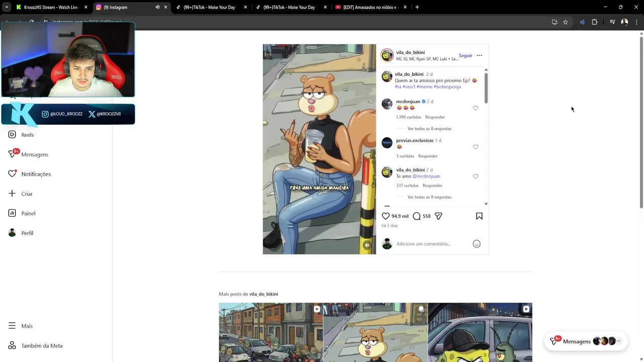Open post options three-dots menu

pyautogui.click(x=479, y=55)
